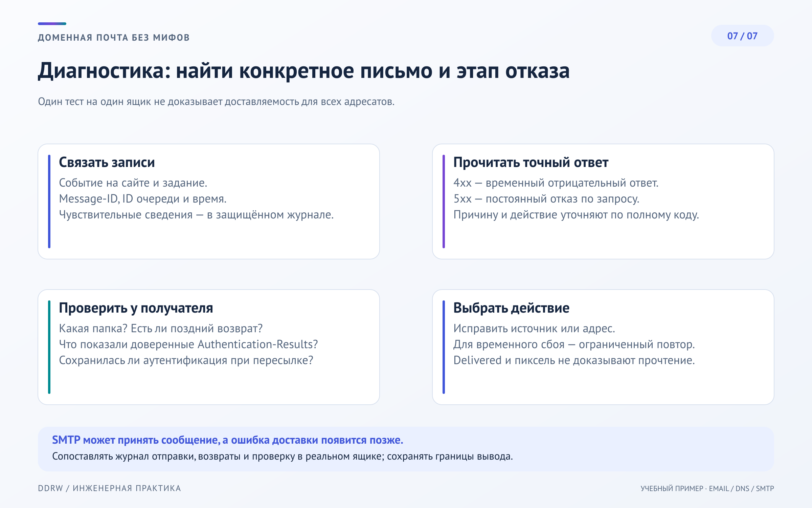Image resolution: width=812 pixels, height=508 pixels.
Task: Click the line 'Событие на сайте и задание.'
Action: [133, 183]
